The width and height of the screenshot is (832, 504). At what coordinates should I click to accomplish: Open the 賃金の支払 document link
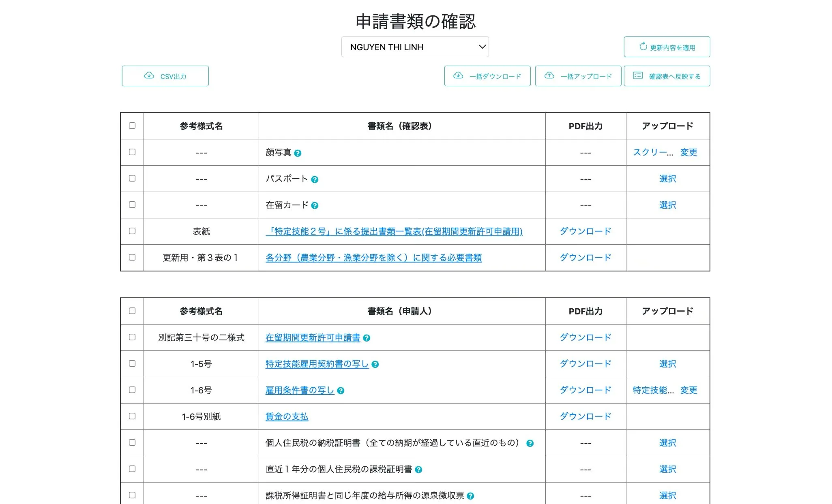[x=286, y=416]
